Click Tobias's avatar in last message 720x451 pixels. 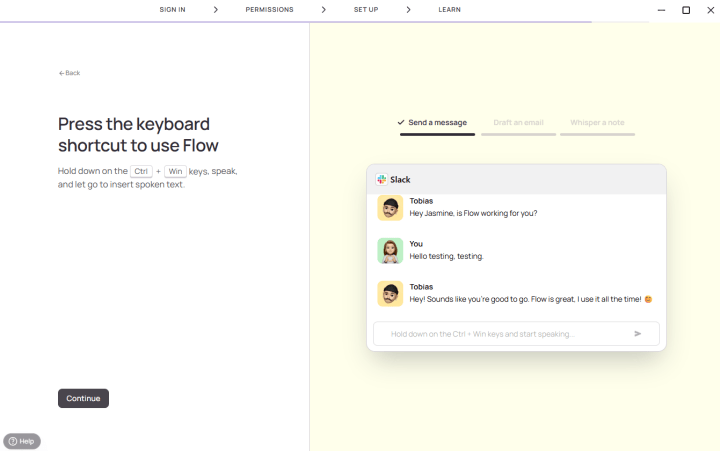[390, 293]
